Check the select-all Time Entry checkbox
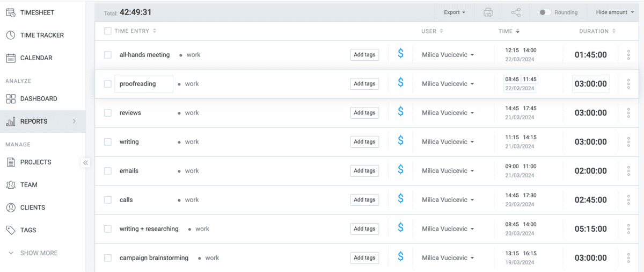 [x=108, y=31]
